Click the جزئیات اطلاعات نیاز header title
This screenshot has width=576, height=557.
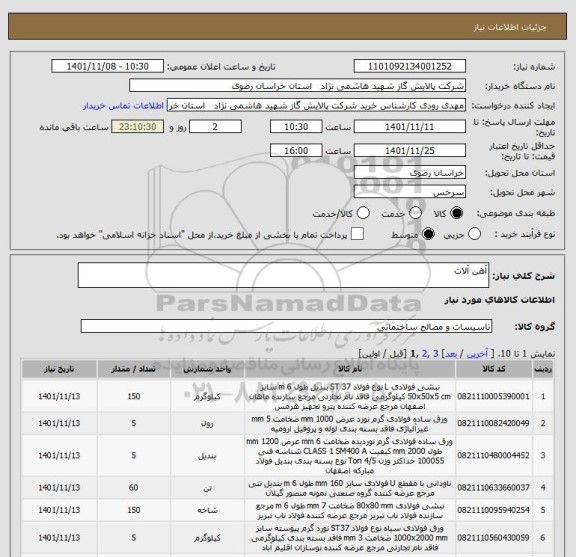[510, 28]
